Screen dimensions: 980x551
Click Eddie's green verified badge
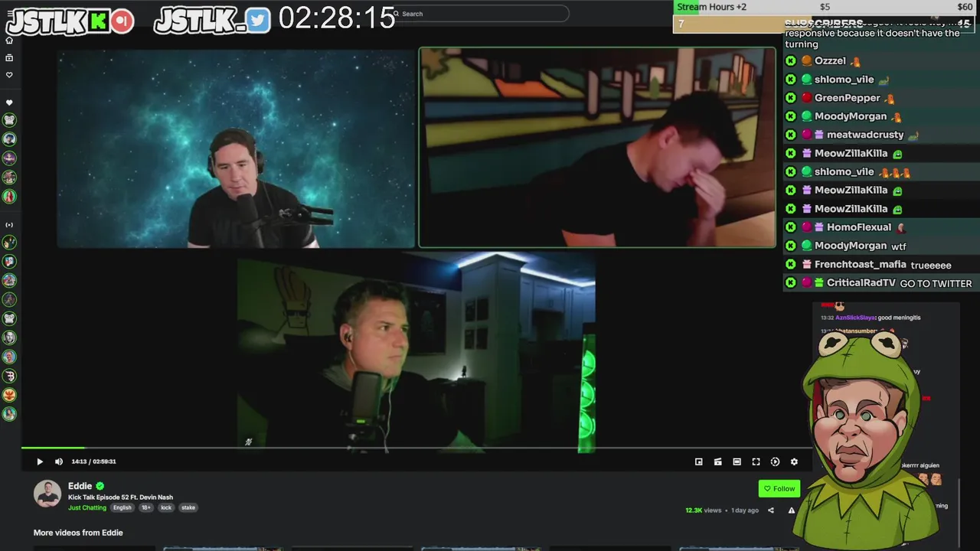100,486
